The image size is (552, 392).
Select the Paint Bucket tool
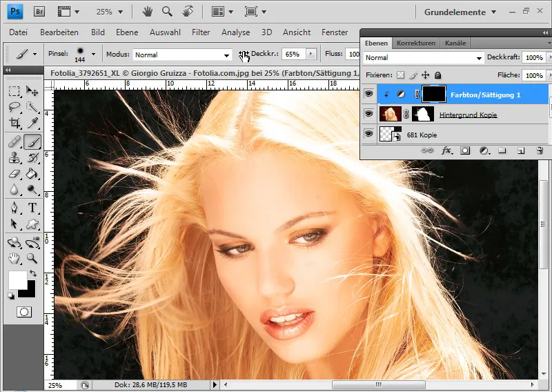pos(32,173)
